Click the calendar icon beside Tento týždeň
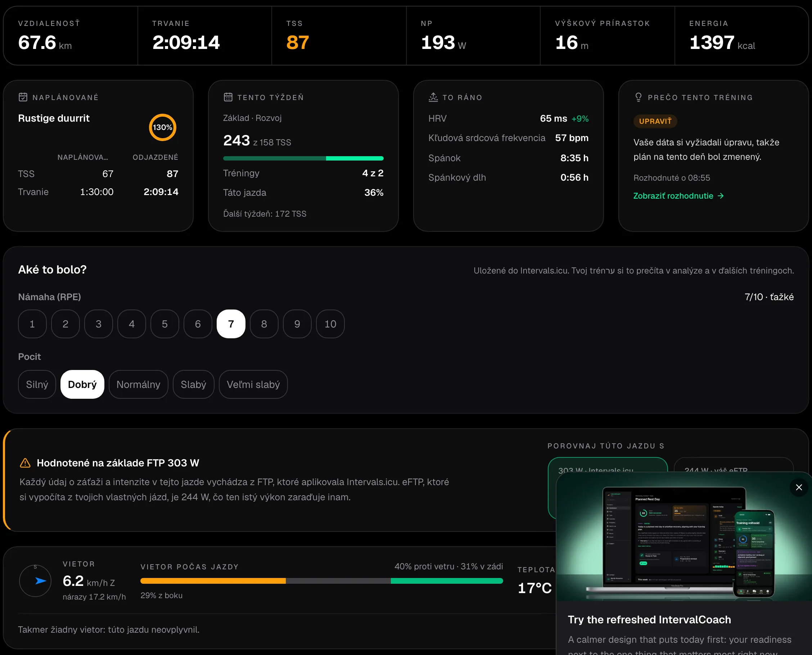The width and height of the screenshot is (812, 655). (x=228, y=97)
